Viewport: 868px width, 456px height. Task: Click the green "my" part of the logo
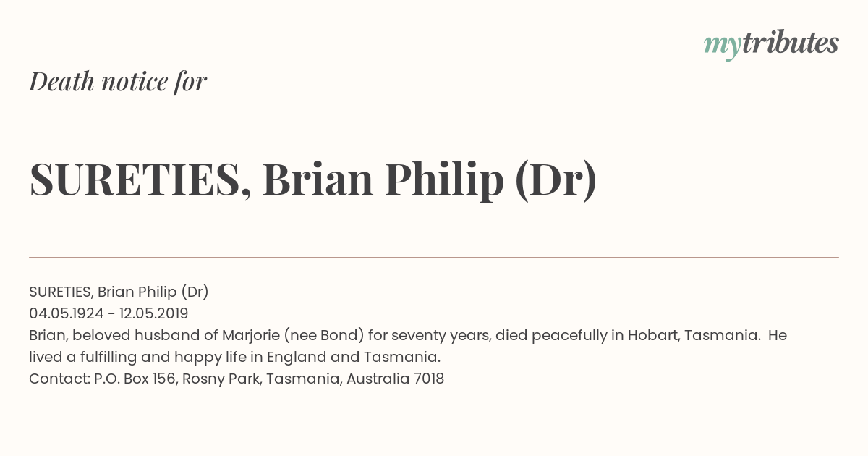tap(723, 48)
